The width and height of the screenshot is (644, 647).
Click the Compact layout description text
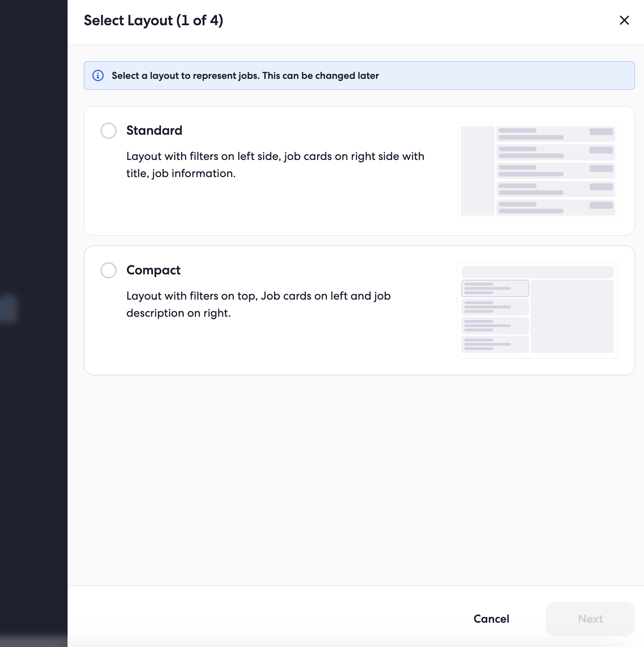(x=259, y=304)
